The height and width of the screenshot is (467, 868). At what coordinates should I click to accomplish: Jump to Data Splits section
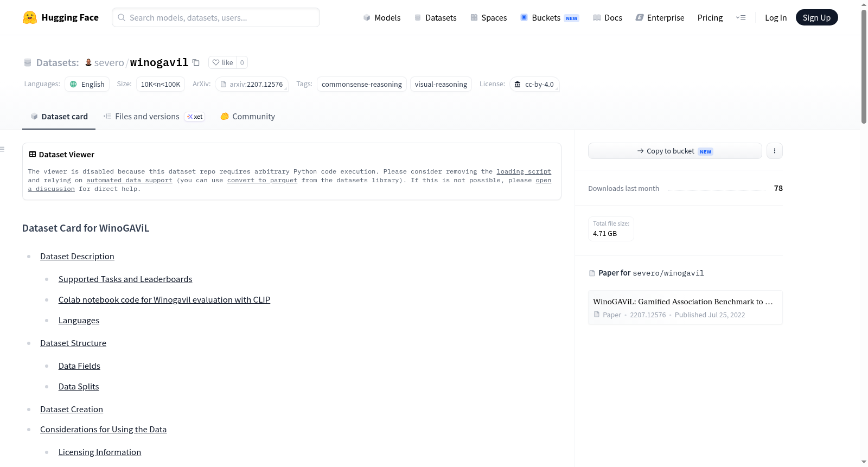coord(79,387)
